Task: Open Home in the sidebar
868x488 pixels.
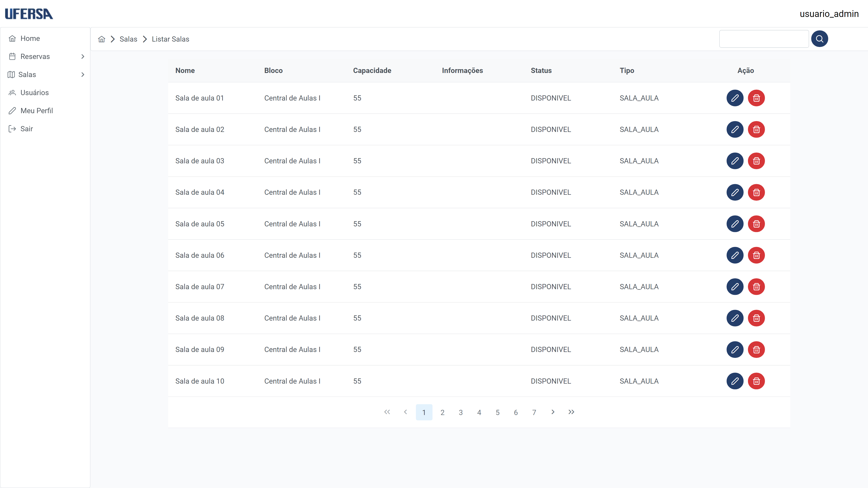Action: (x=45, y=38)
